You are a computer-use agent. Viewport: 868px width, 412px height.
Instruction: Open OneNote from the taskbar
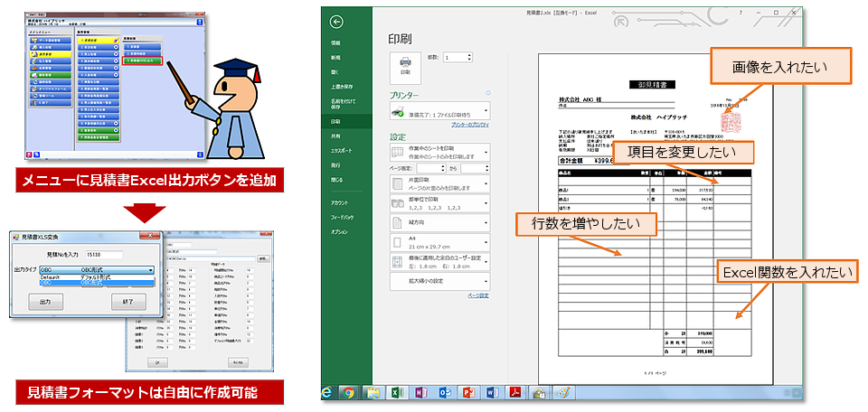click(420, 392)
